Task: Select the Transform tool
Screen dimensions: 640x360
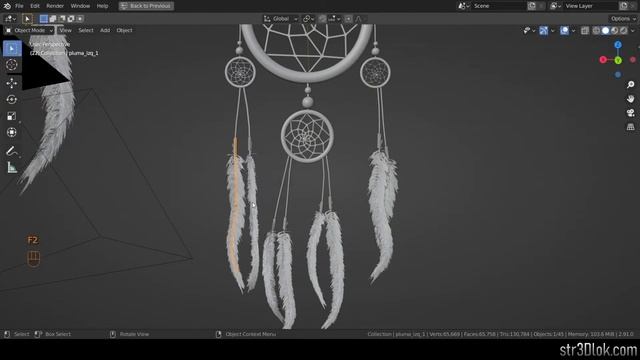Action: point(12,132)
